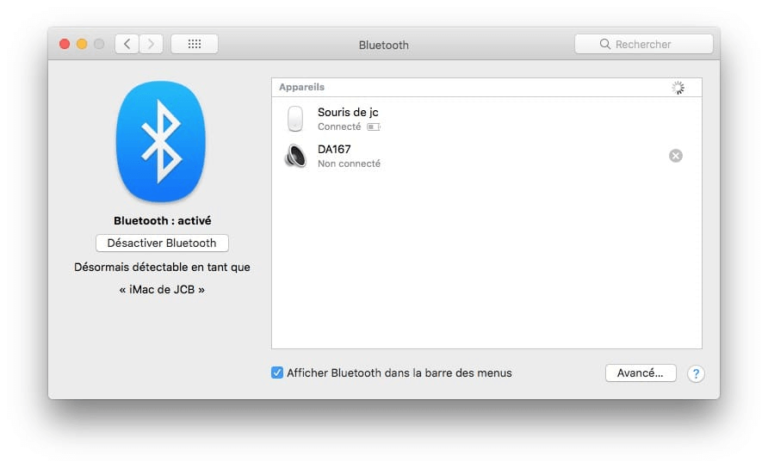Click the mouse icon for Souris de jc
Viewport: 768px width, 468px height.
click(x=295, y=119)
